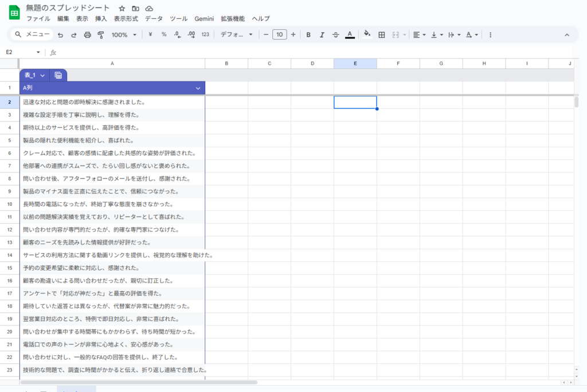Toggle strikethrough formatting

(336, 35)
